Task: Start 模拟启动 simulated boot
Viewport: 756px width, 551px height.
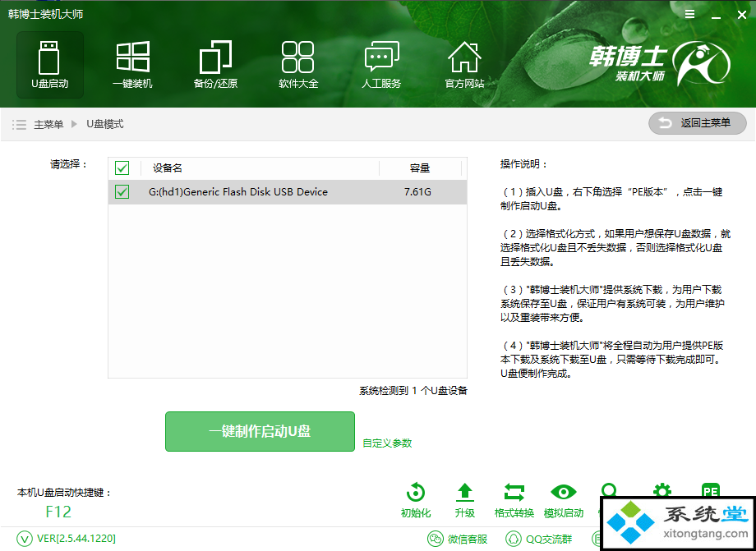Action: point(564,500)
